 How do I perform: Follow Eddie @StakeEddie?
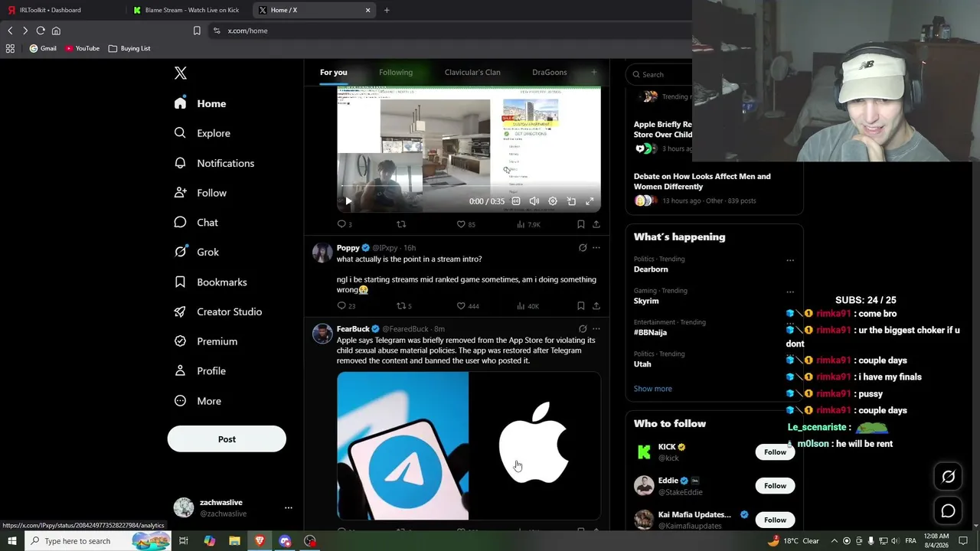[x=775, y=486]
